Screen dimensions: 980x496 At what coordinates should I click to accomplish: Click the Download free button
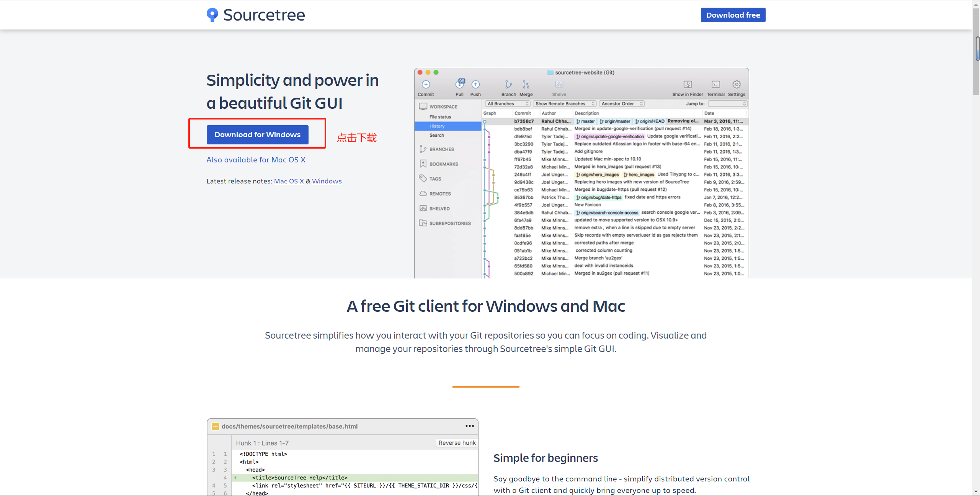tap(733, 15)
